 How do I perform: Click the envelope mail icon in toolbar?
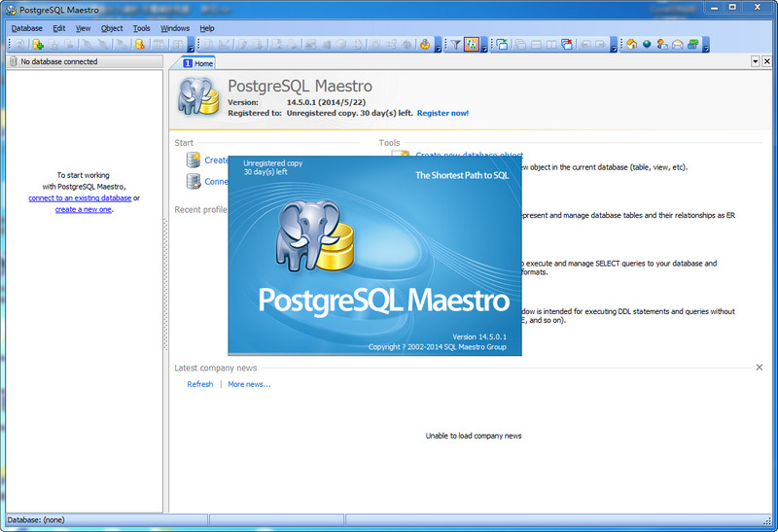click(x=677, y=45)
